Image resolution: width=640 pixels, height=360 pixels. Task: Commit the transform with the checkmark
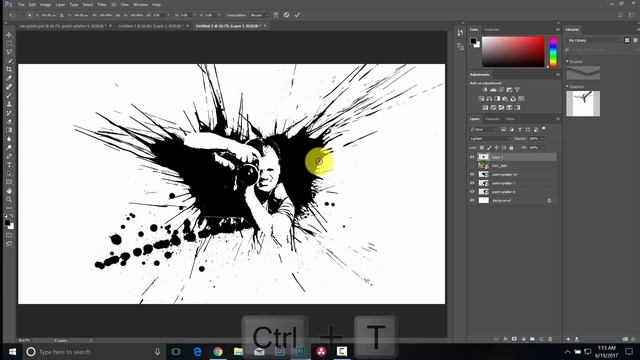297,15
